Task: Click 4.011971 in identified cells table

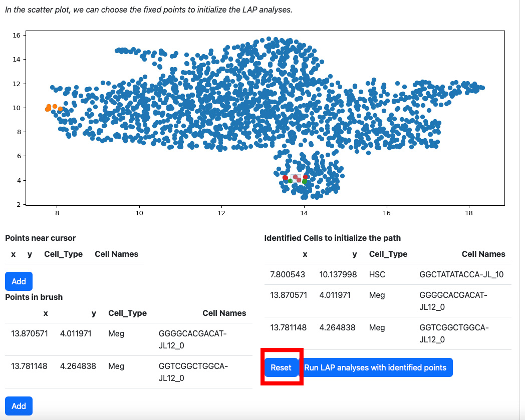Action: pos(335,295)
